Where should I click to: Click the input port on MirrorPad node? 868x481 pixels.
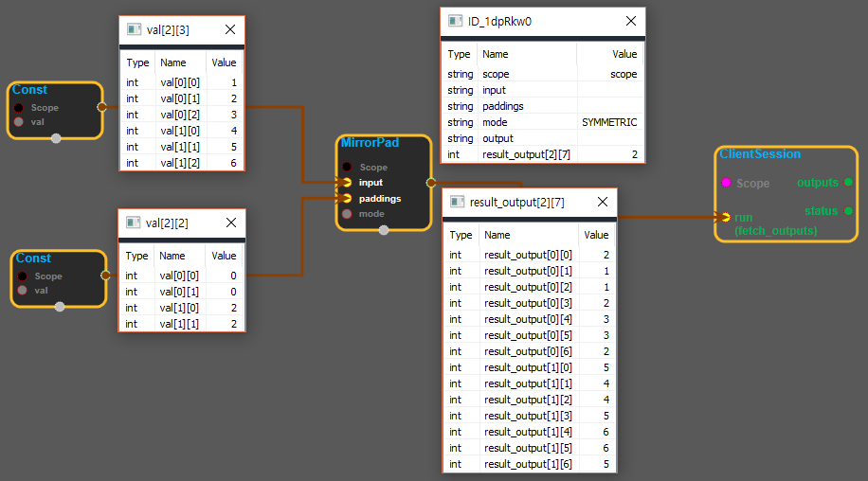(x=348, y=182)
